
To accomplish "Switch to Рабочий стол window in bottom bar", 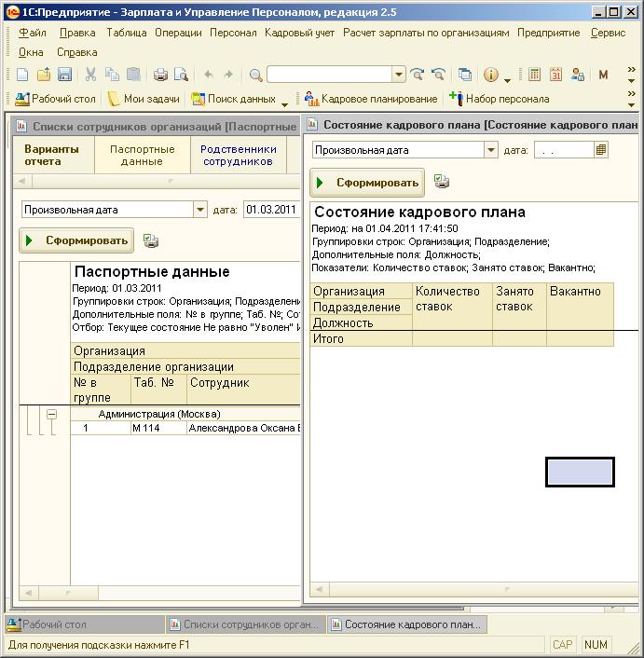I will tap(84, 624).
